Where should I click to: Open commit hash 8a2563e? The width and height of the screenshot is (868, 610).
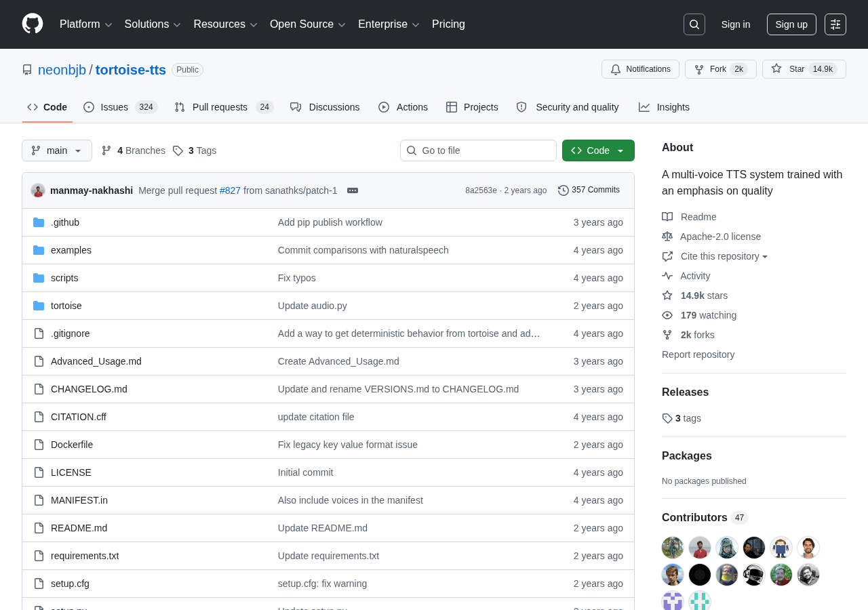[x=481, y=190]
